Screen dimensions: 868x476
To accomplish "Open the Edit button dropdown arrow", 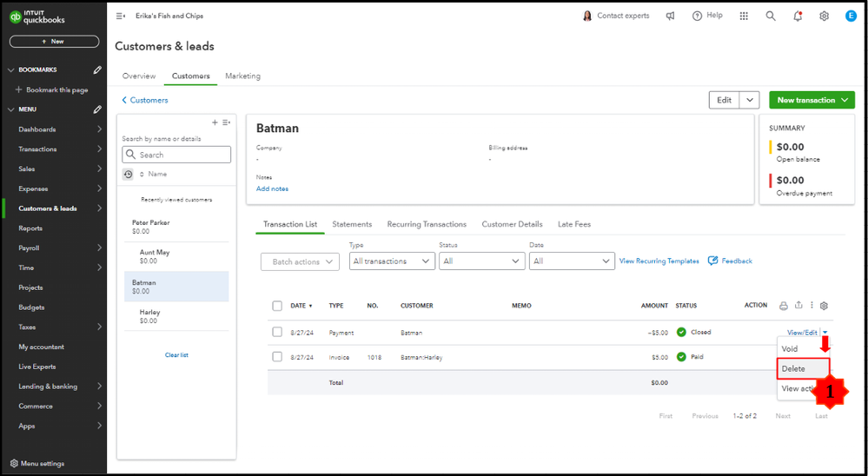I will point(750,100).
